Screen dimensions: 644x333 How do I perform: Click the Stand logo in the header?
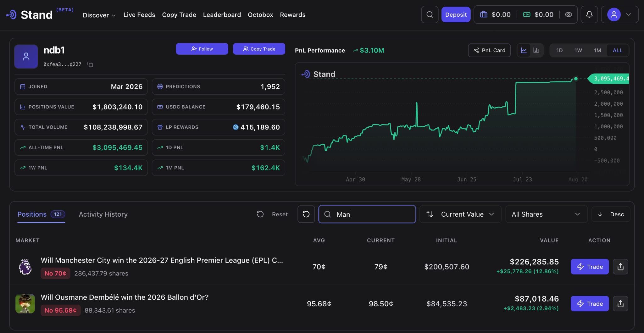(x=29, y=15)
